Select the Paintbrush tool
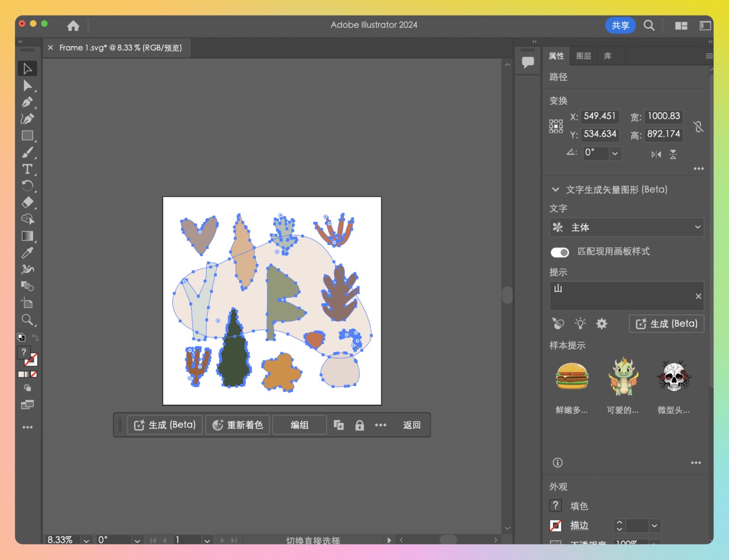The width and height of the screenshot is (729, 560). 28,152
